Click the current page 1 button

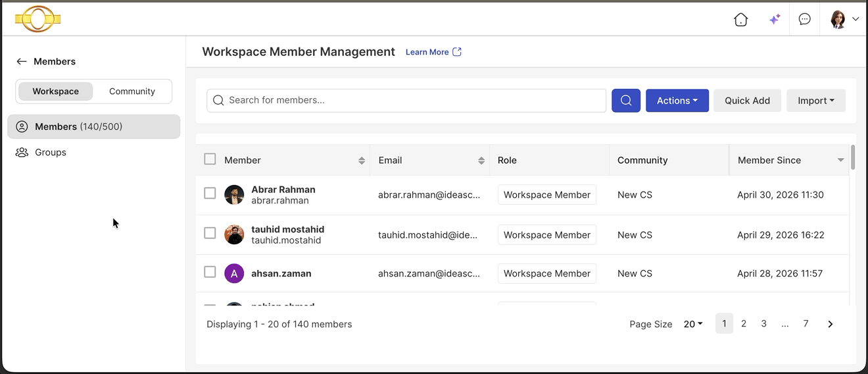coord(724,324)
